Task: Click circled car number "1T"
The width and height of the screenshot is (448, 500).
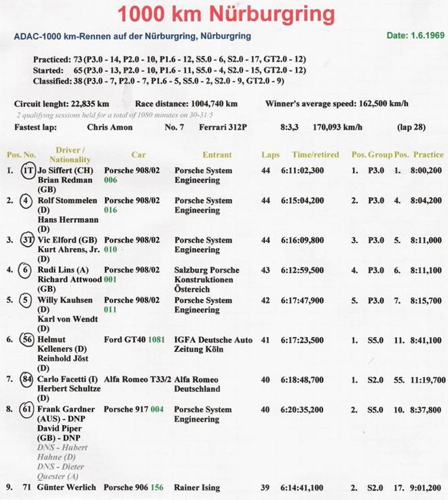Action: click(29, 171)
